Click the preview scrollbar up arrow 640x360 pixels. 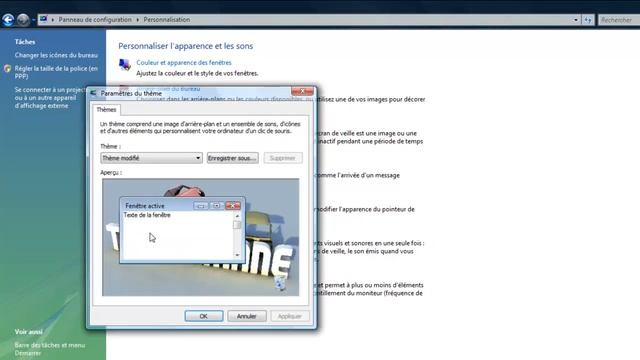coord(237,216)
